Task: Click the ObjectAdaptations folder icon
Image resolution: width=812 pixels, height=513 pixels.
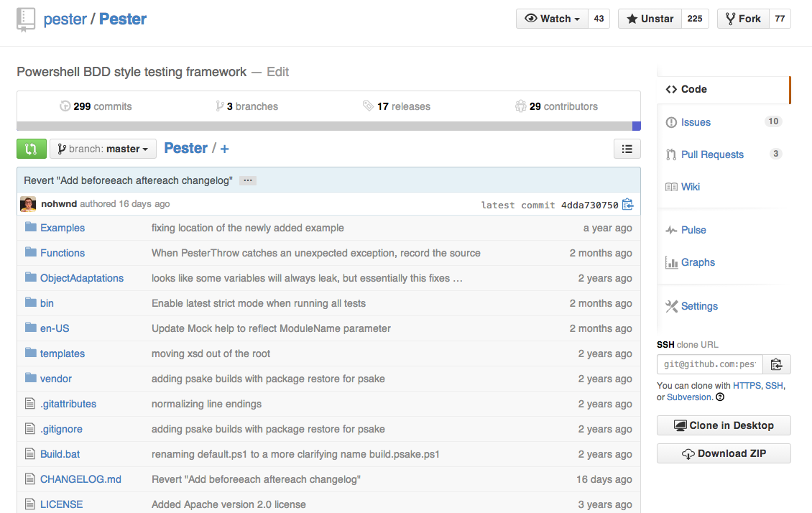Action: tap(31, 277)
